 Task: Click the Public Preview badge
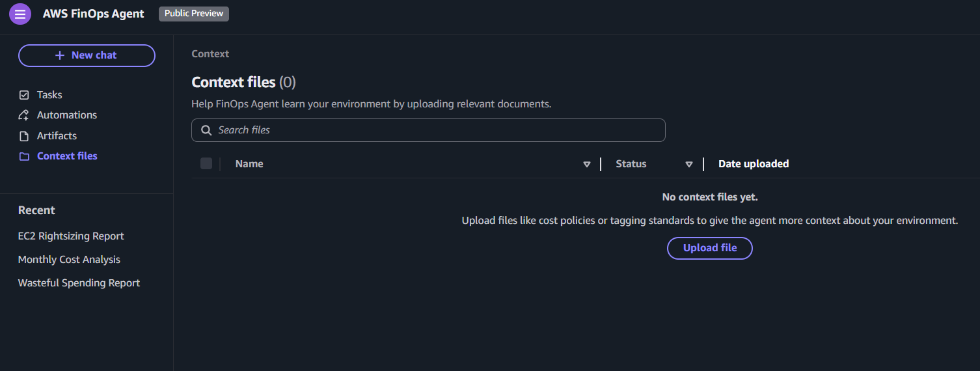coord(194,14)
